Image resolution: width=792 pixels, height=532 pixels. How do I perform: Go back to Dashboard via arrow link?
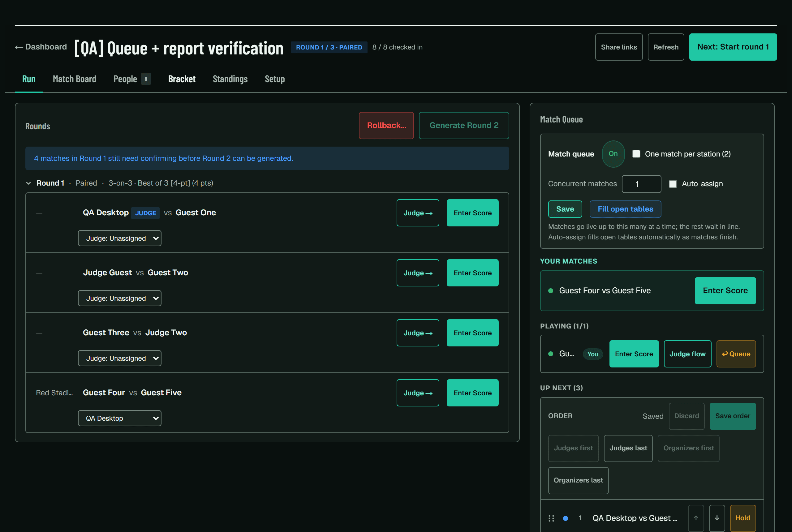click(x=41, y=47)
